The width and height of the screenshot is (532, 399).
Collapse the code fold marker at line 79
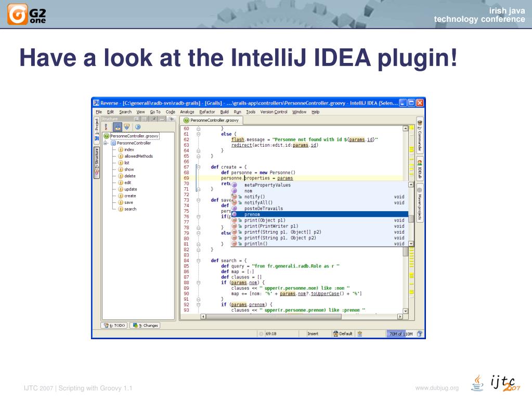coord(199,233)
